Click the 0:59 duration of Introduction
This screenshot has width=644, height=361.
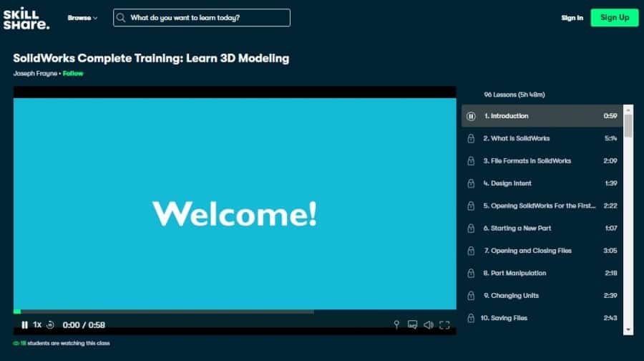pyautogui.click(x=610, y=116)
